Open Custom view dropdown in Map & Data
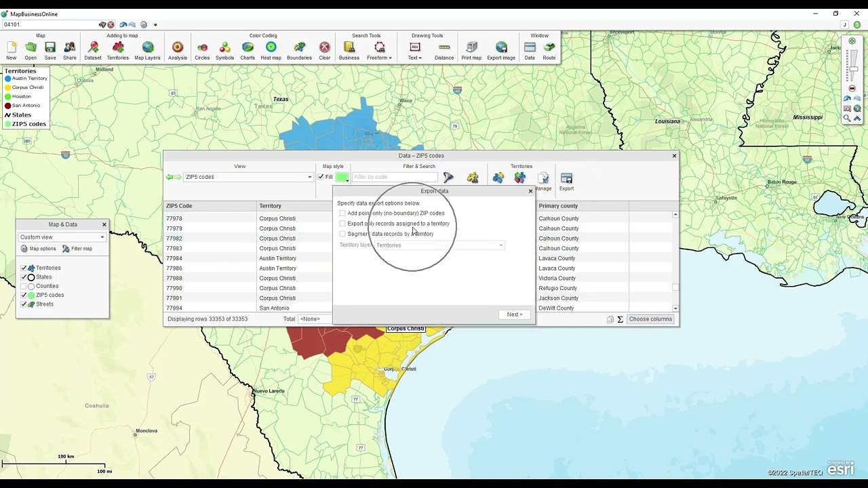 (x=62, y=237)
